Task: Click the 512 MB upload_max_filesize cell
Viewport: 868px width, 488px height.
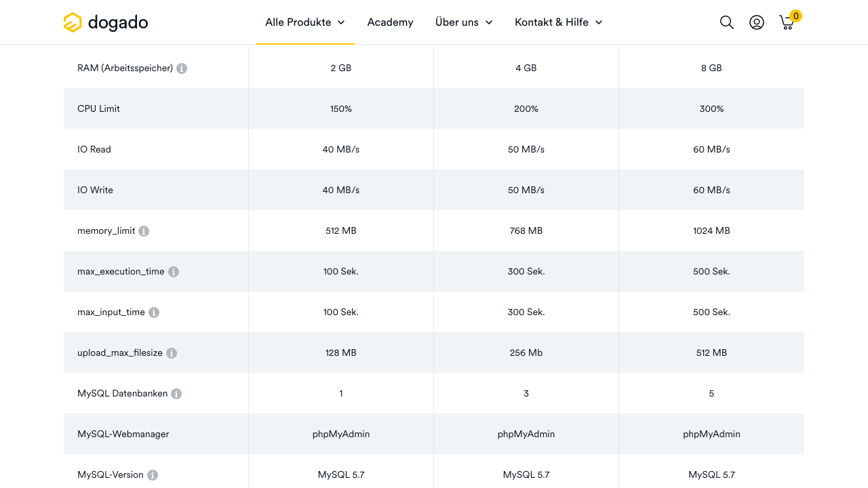Action: (x=711, y=352)
